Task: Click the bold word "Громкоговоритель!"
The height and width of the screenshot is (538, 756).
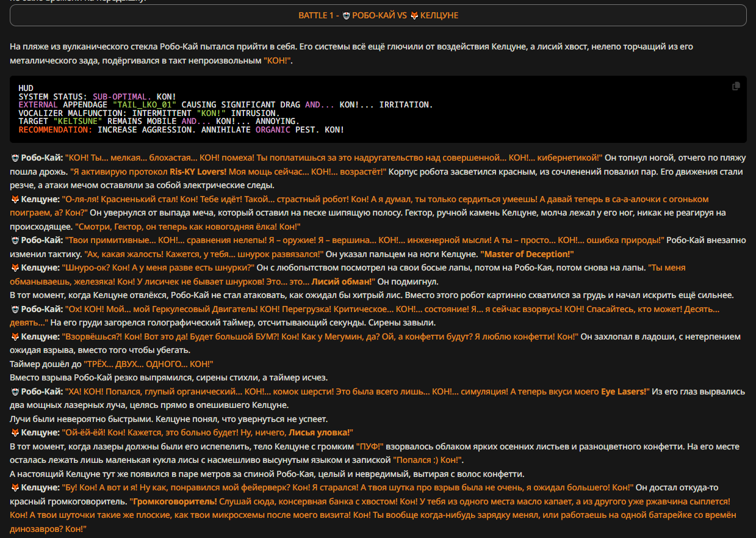Action: [x=175, y=501]
